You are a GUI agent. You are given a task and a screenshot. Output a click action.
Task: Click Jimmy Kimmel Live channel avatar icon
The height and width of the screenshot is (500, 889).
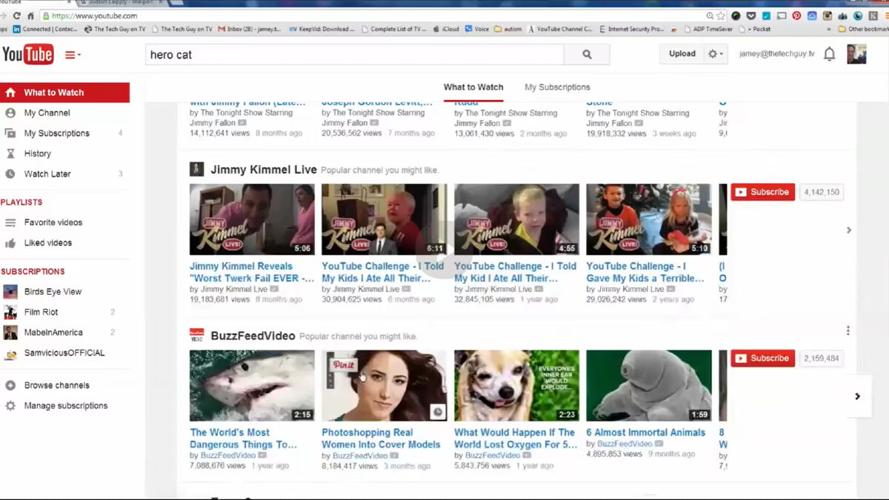tap(197, 169)
